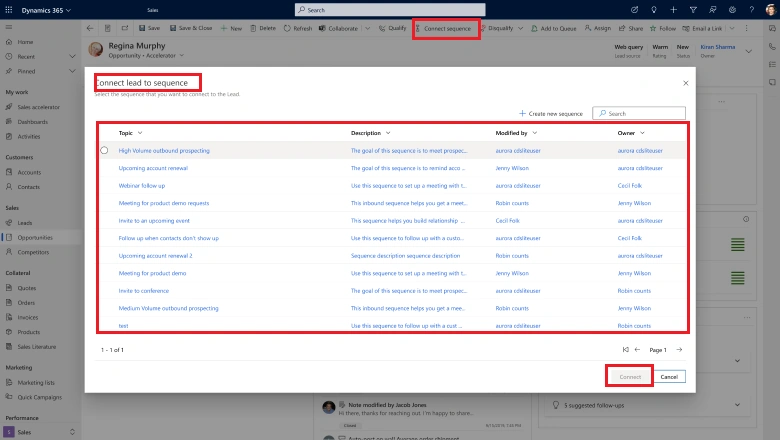
Task: Open the Webinar follow up sequence link
Action: coord(142,185)
